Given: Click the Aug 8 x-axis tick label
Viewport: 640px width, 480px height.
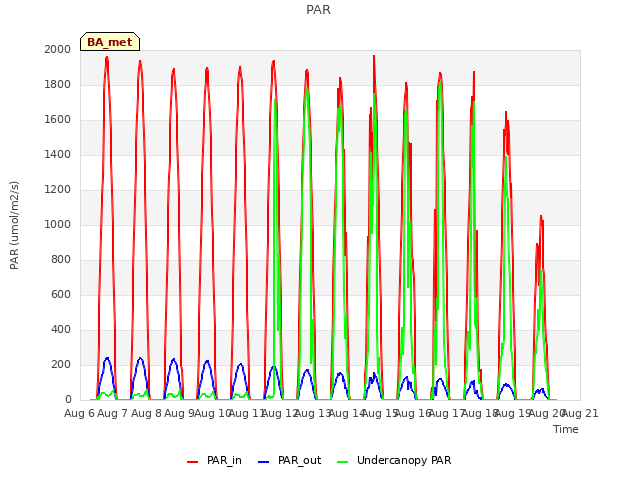Looking at the screenshot, I should coord(146,413).
